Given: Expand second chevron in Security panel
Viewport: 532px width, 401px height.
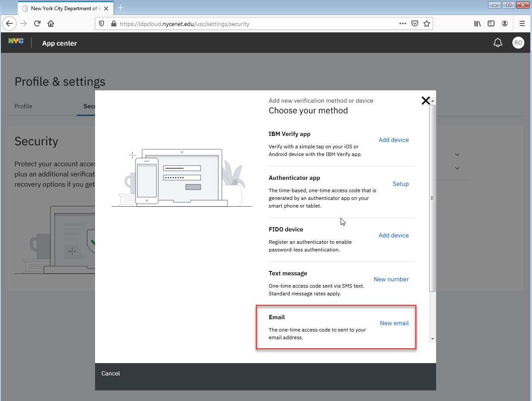Looking at the screenshot, I should point(457,168).
